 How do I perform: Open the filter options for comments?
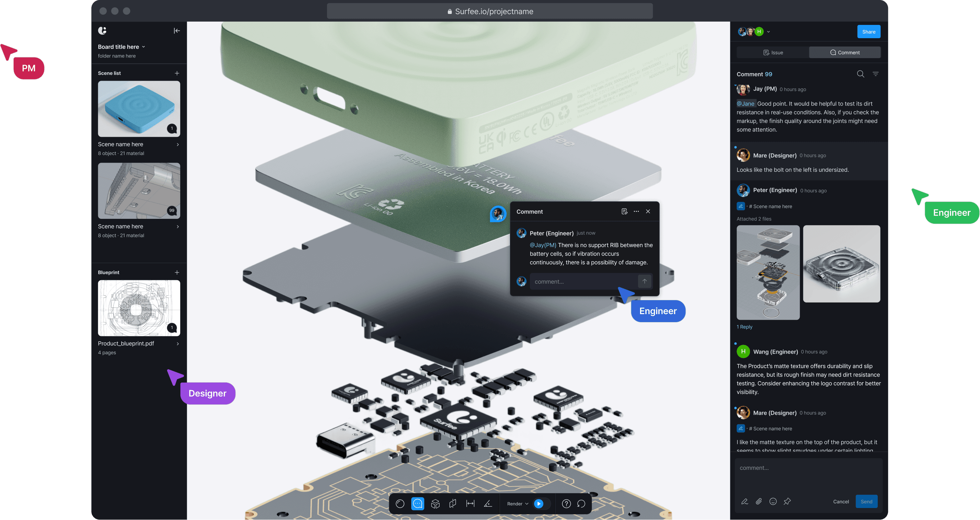[875, 74]
